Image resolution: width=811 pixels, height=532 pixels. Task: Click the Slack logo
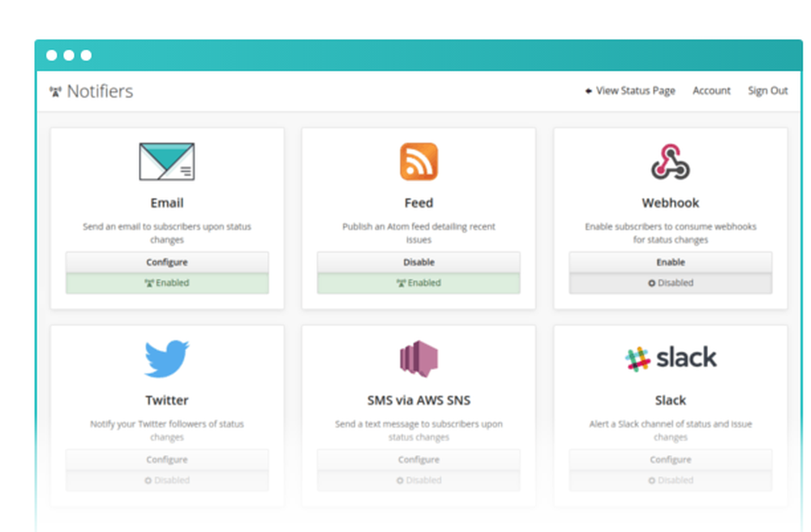click(671, 358)
